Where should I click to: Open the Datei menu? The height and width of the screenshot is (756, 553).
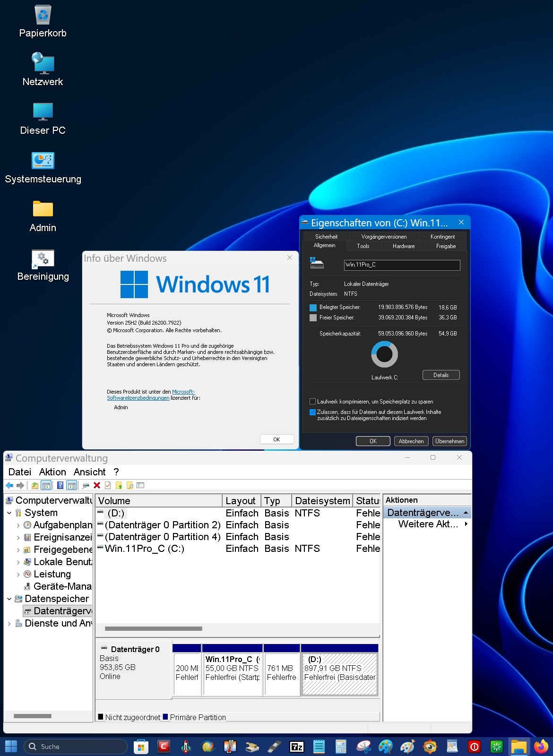20,472
